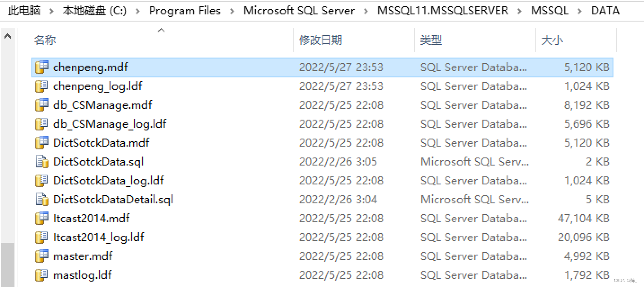Sort by the 大小 column header
This screenshot has height=287, width=644.
(x=552, y=40)
